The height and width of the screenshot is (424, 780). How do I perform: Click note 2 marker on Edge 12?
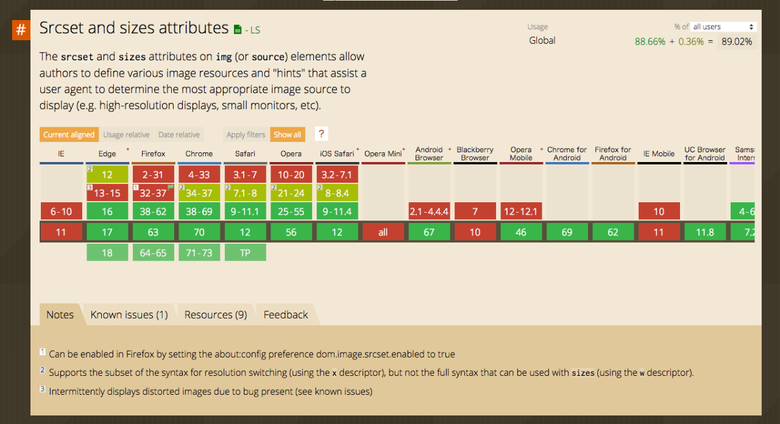point(89,170)
